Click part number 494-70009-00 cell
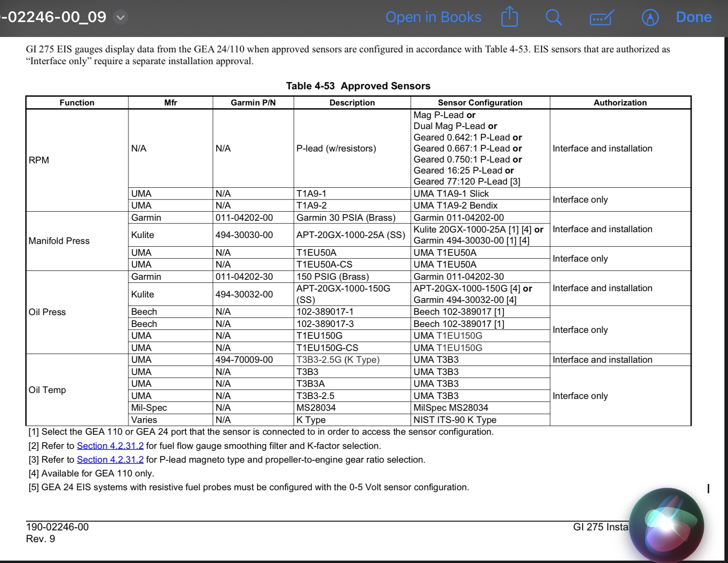Image resolution: width=728 pixels, height=563 pixels. pyautogui.click(x=244, y=360)
